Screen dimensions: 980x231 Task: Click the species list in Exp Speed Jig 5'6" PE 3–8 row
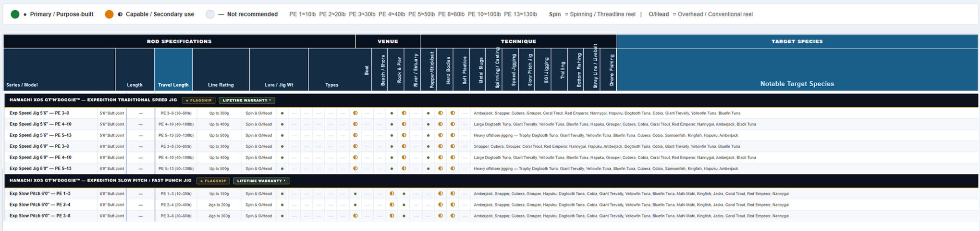coord(607,113)
